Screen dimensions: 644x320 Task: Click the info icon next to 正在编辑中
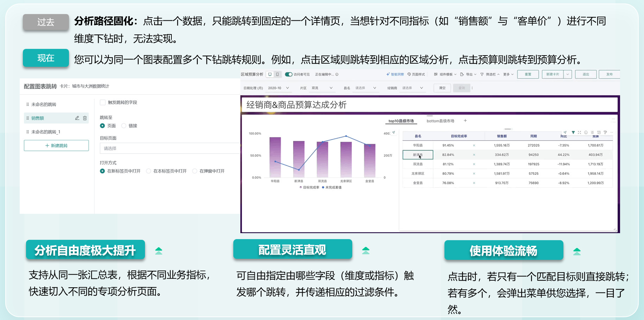click(x=337, y=75)
